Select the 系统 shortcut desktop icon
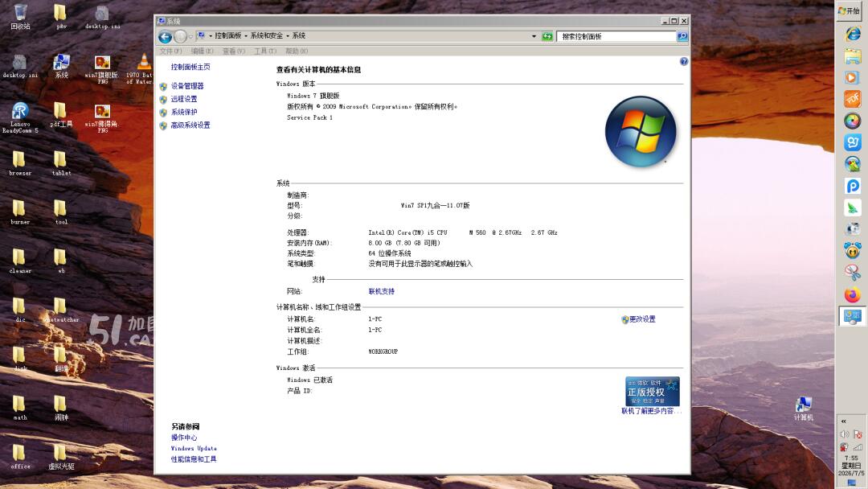868x489 pixels. click(x=61, y=67)
